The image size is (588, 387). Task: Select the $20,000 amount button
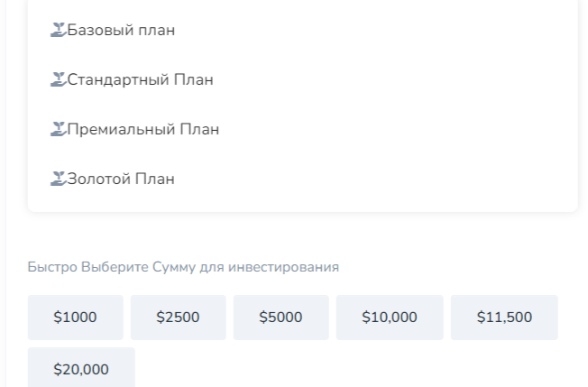(81, 368)
